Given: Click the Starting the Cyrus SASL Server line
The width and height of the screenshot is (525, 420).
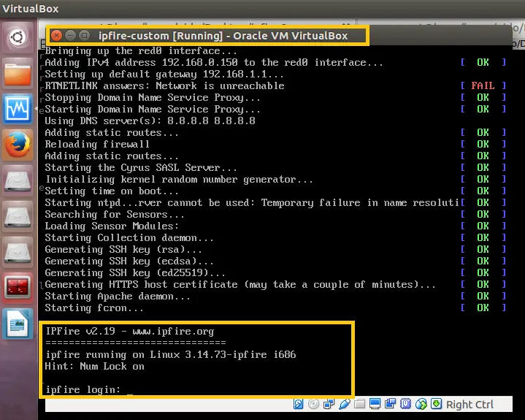Looking at the screenshot, I should (141, 167).
